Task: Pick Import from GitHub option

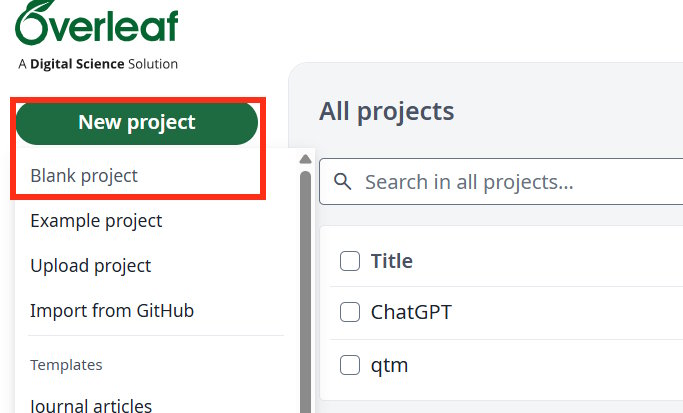Action: [x=112, y=311]
